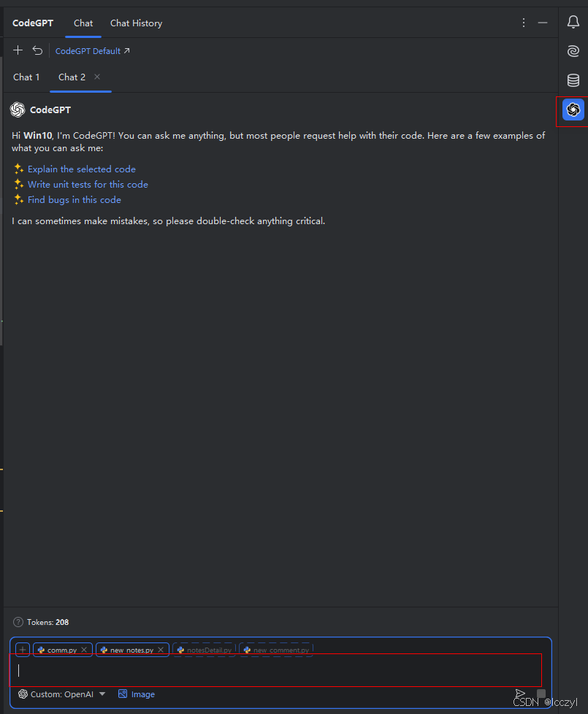Add suggested file new_comment.py

click(x=276, y=650)
